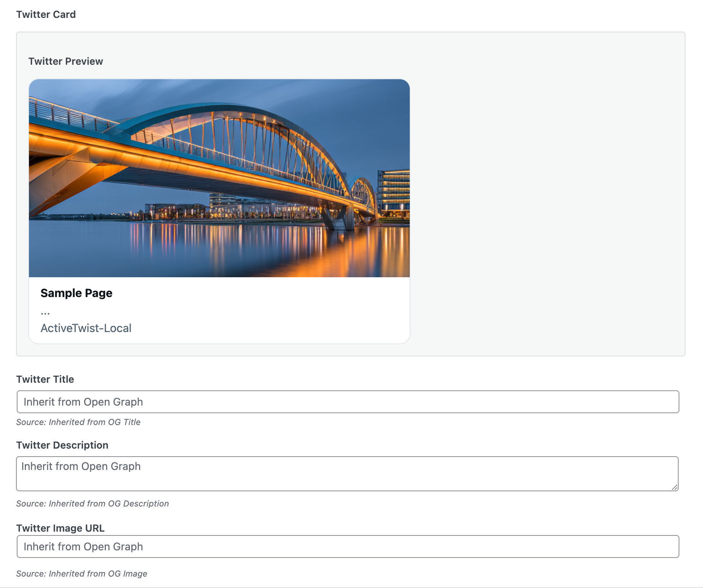Click the Twitter Preview heading

[66, 61]
